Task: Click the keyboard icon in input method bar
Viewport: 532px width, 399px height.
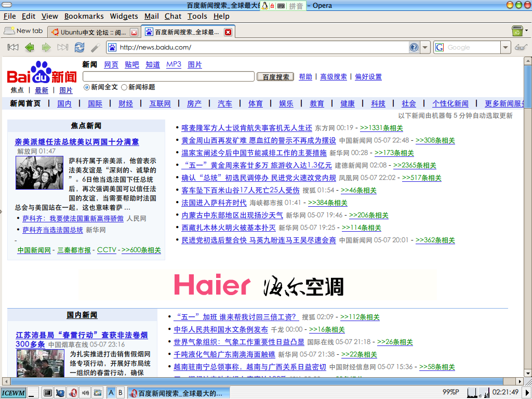Action: click(x=281, y=6)
